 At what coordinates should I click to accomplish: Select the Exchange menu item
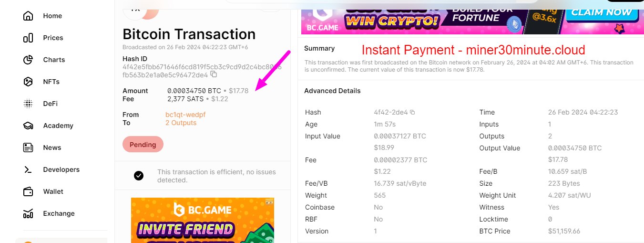tap(59, 213)
